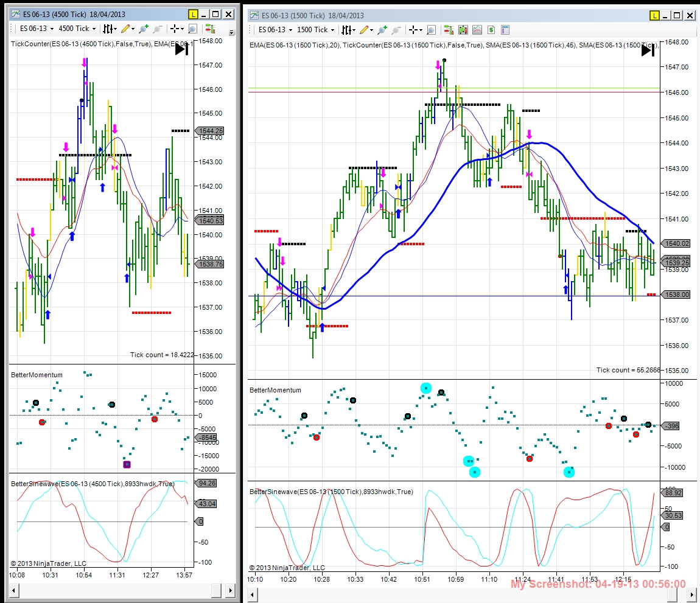
Task: Click horizontal scrollbar thumb in 4500 Tick window
Action: click(x=217, y=590)
